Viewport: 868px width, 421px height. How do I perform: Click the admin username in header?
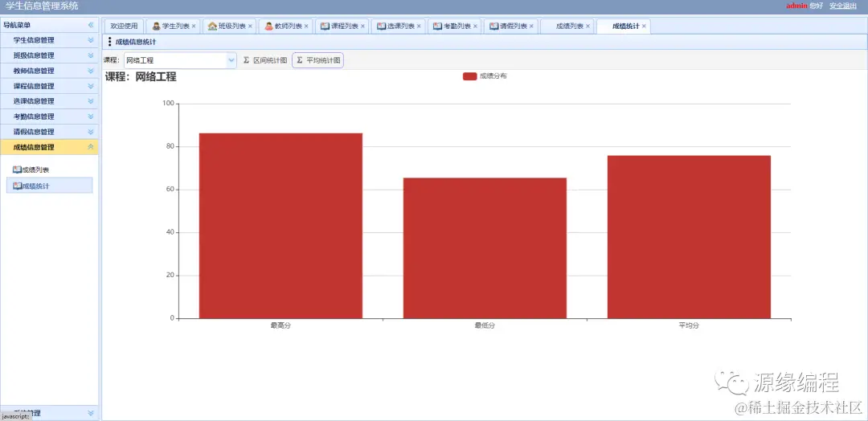(x=796, y=6)
